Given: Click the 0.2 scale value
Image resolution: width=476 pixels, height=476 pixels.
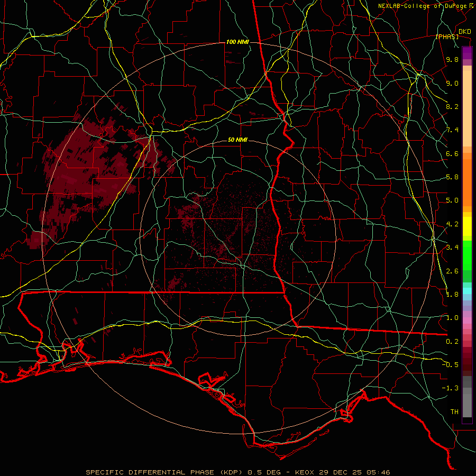Looking at the screenshot, I should click(452, 342).
